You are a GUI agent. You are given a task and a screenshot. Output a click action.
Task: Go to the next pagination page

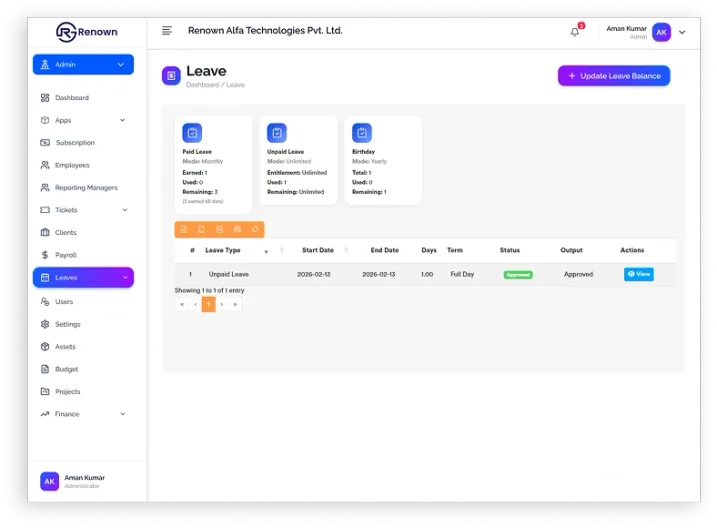pyautogui.click(x=222, y=304)
